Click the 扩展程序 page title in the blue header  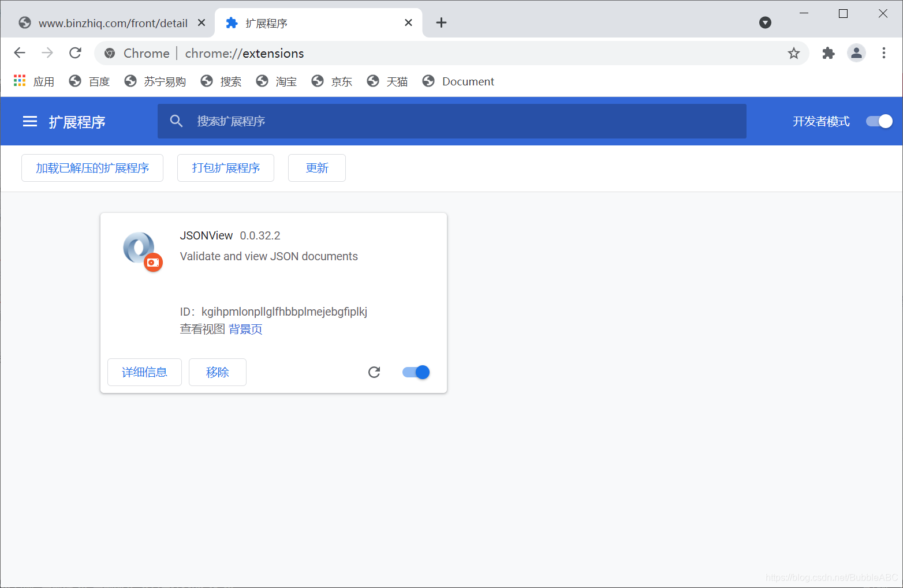click(77, 122)
